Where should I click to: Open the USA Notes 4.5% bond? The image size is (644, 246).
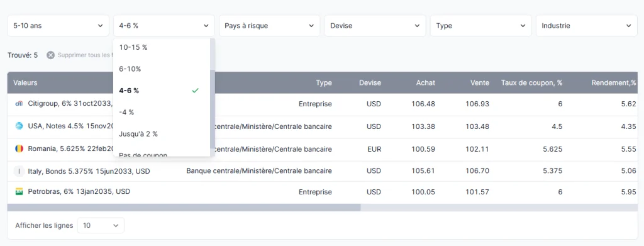(70, 126)
